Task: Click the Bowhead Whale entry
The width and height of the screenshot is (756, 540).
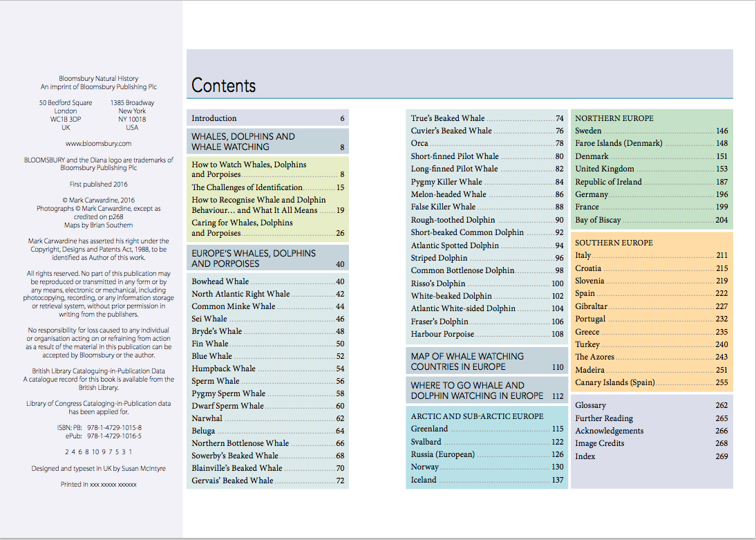Action: coord(267,281)
